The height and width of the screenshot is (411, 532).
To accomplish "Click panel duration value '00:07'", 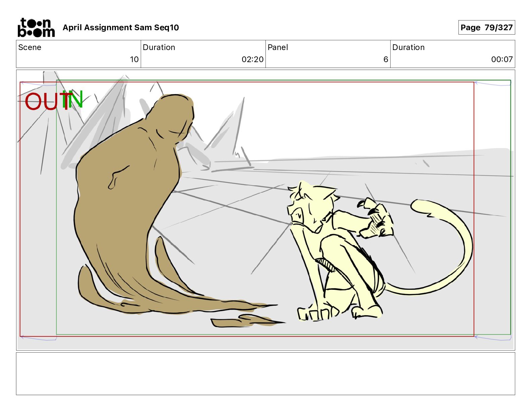I will [502, 59].
